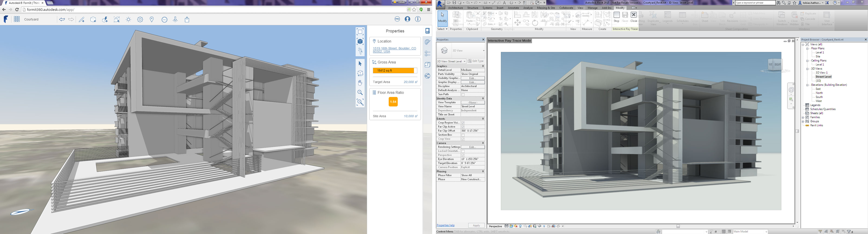868x234 pixels.
Task: Click the share/export icon in FormIt toolbar
Action: (x=187, y=19)
